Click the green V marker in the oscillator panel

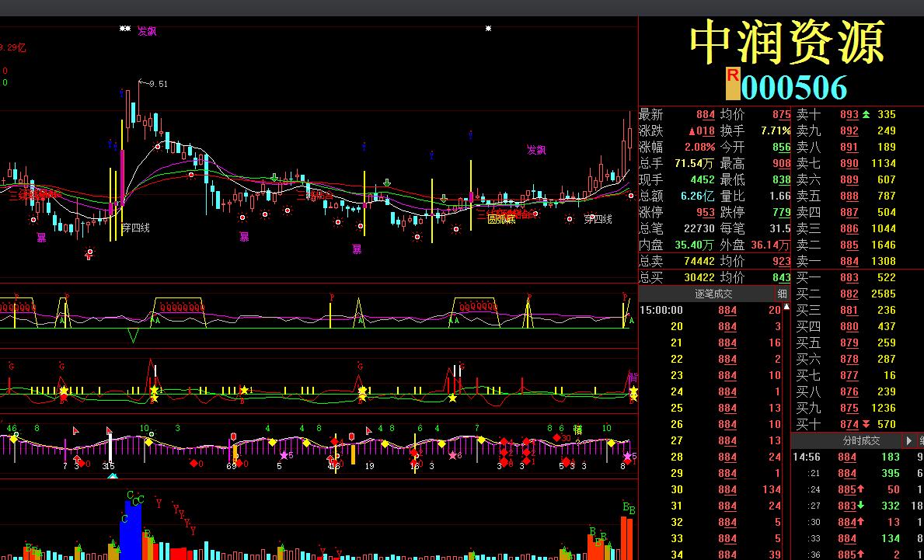134,336
